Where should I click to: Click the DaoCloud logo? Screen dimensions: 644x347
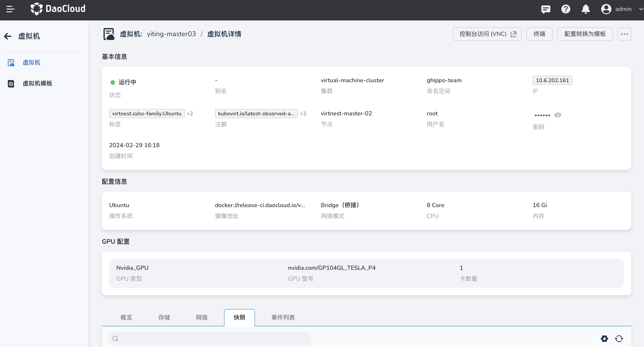[58, 9]
